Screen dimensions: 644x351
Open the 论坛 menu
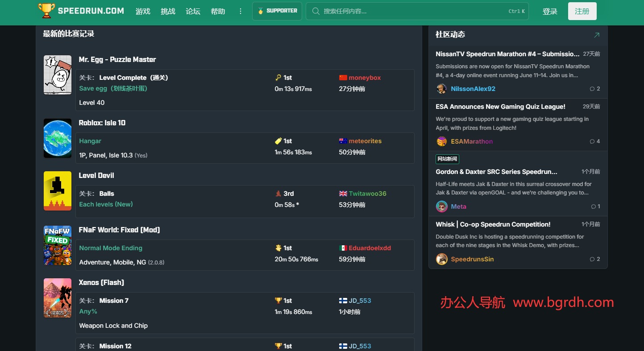coord(193,11)
